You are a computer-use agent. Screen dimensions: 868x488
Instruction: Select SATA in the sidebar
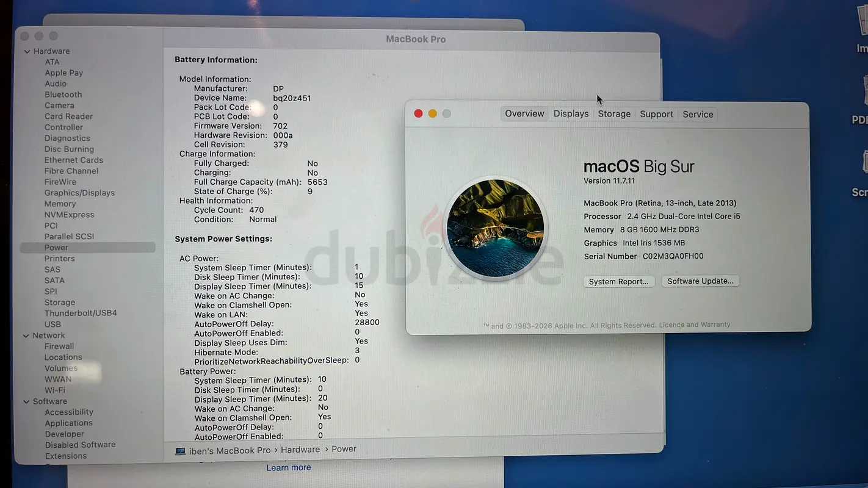click(54, 281)
